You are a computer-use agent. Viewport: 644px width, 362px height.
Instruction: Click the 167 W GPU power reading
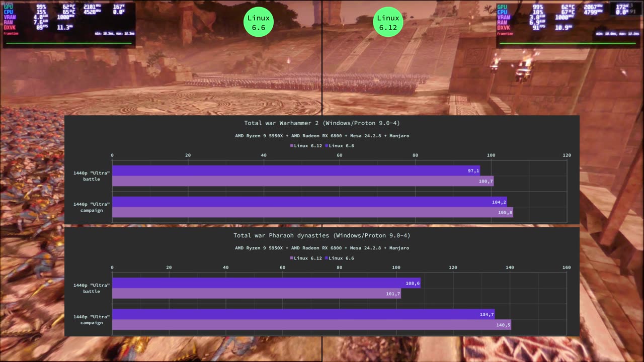tap(119, 7)
